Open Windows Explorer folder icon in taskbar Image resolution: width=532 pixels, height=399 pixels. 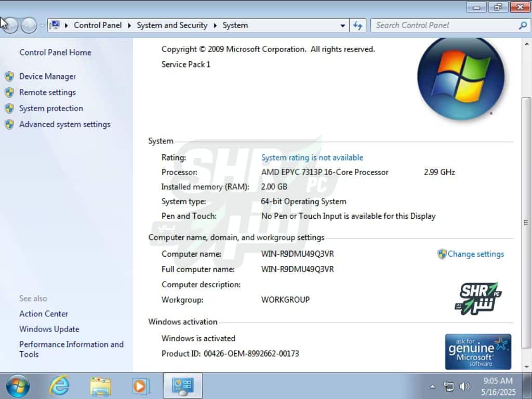click(100, 386)
